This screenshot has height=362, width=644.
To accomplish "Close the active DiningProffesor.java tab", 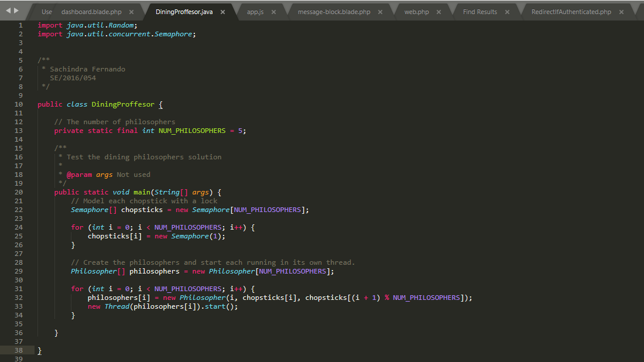I will [x=223, y=10].
